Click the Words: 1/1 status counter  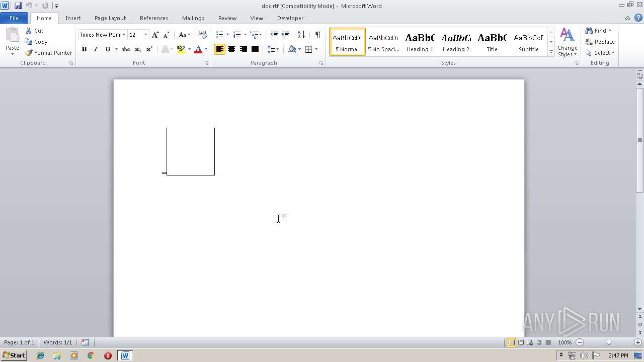[58, 342]
